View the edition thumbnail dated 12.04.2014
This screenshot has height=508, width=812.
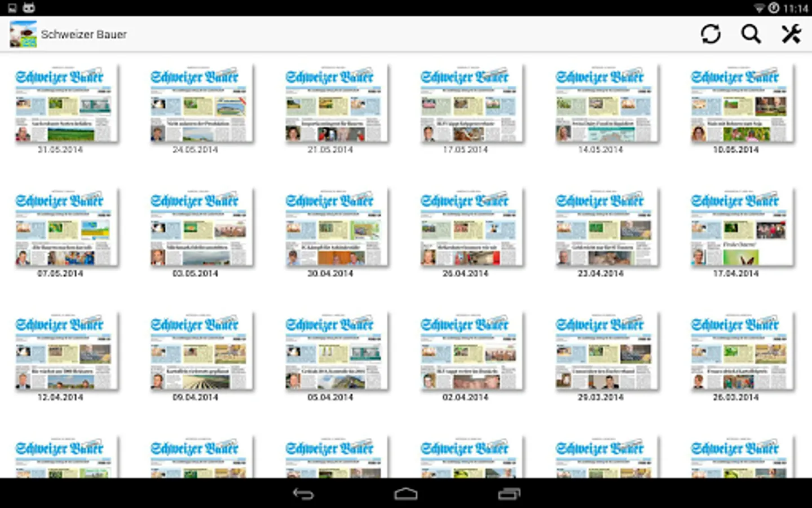pyautogui.click(x=67, y=351)
